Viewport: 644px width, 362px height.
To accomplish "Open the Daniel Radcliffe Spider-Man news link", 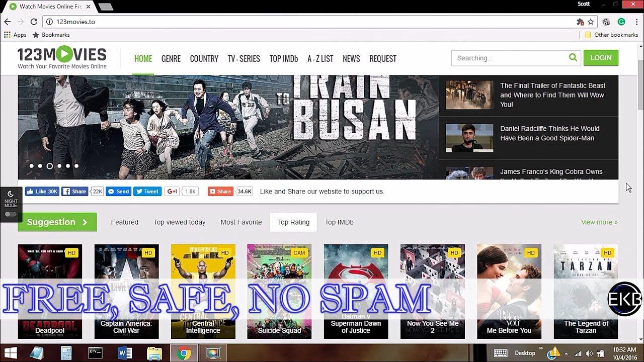I will [x=550, y=133].
